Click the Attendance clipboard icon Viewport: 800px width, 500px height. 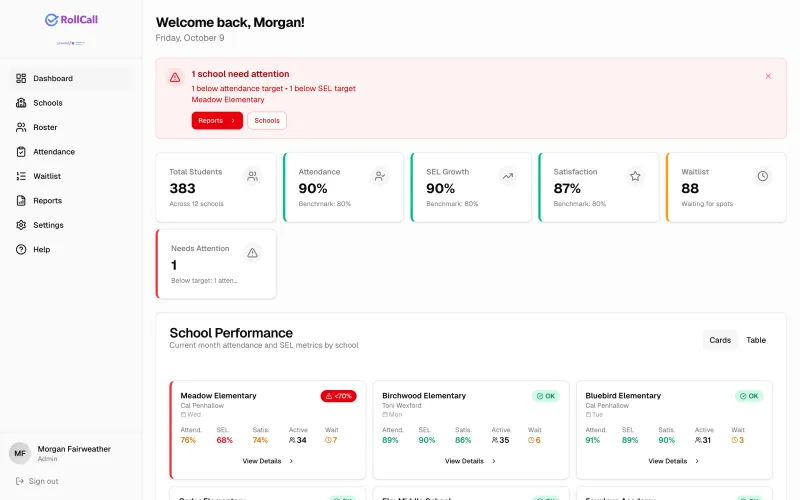click(21, 152)
